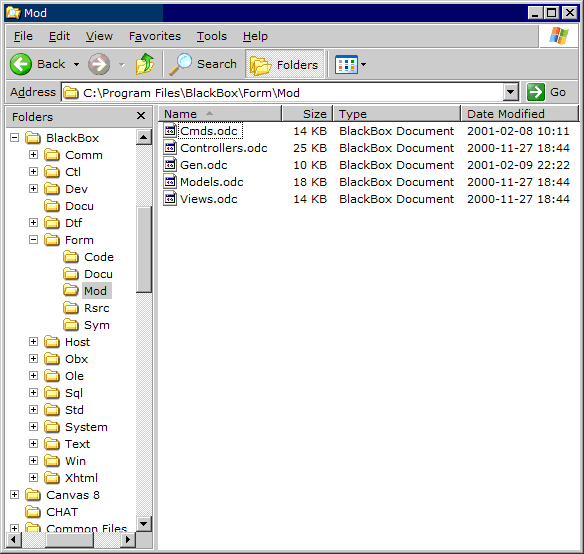Viewport: 584px width, 554px height.
Task: Expand the Canvas 8 folder node
Action: (15, 495)
